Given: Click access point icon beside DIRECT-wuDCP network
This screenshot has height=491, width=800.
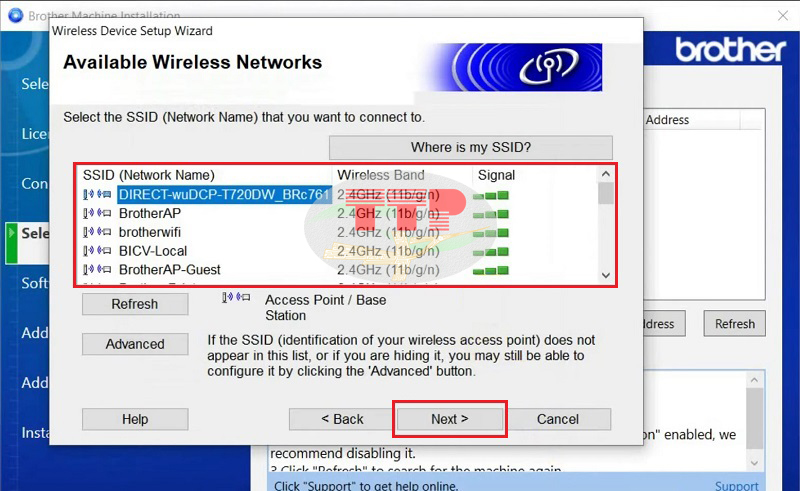Looking at the screenshot, I should (97, 194).
